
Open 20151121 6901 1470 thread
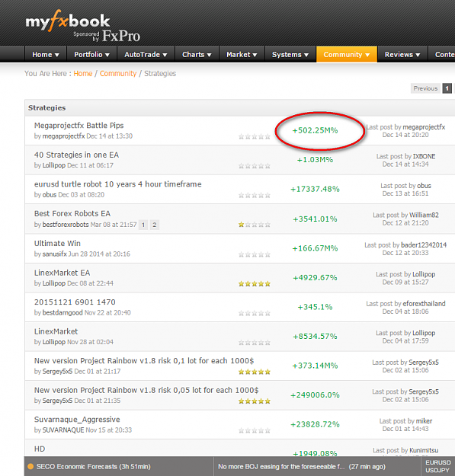click(x=75, y=302)
